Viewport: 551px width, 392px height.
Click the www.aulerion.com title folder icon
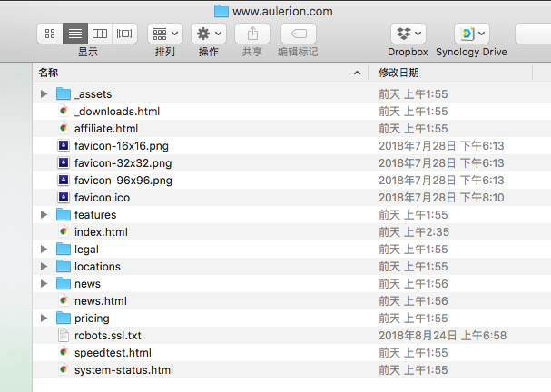click(x=221, y=11)
